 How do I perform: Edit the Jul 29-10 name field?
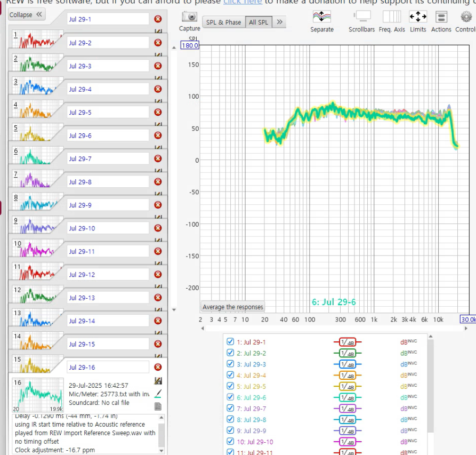pyautogui.click(x=108, y=228)
